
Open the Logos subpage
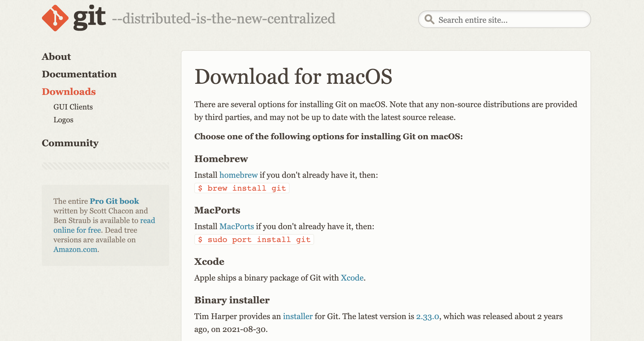[63, 120]
